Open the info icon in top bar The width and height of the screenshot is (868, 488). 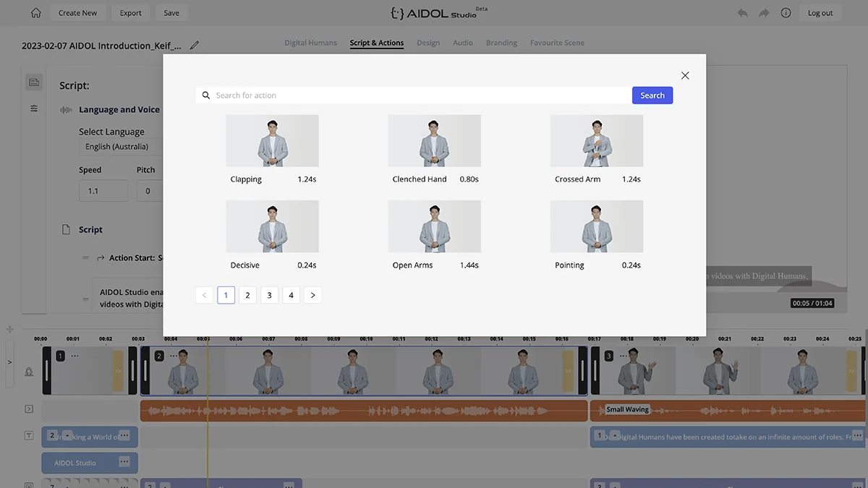pyautogui.click(x=786, y=13)
